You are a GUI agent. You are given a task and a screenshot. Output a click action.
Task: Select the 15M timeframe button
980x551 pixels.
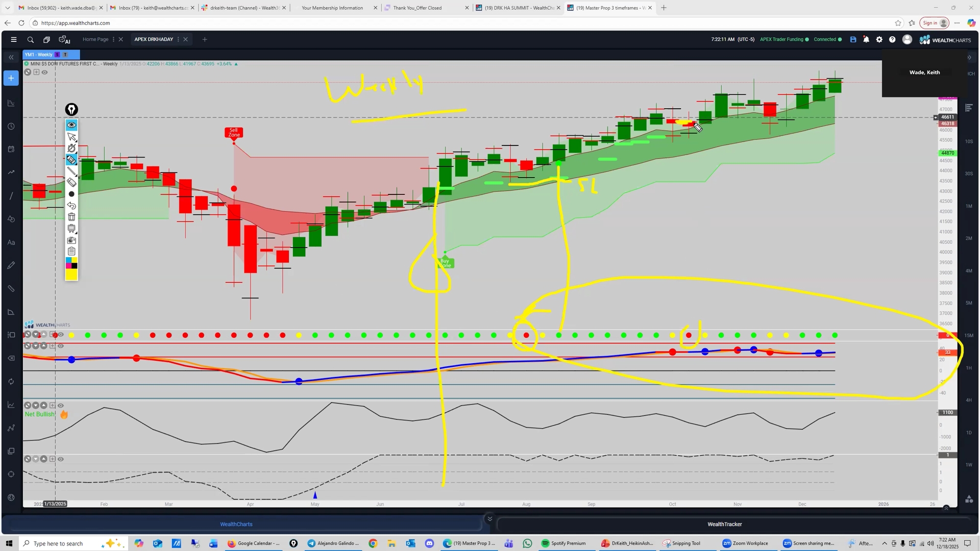[x=969, y=335]
